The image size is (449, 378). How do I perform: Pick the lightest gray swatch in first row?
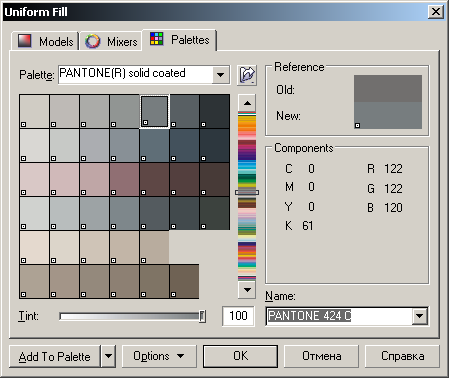[x=35, y=111]
